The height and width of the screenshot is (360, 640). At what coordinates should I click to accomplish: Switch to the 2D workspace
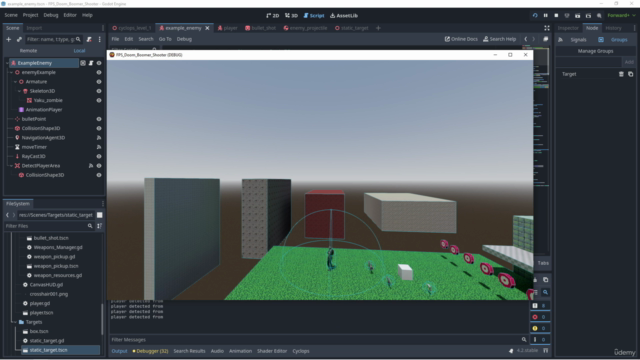272,16
